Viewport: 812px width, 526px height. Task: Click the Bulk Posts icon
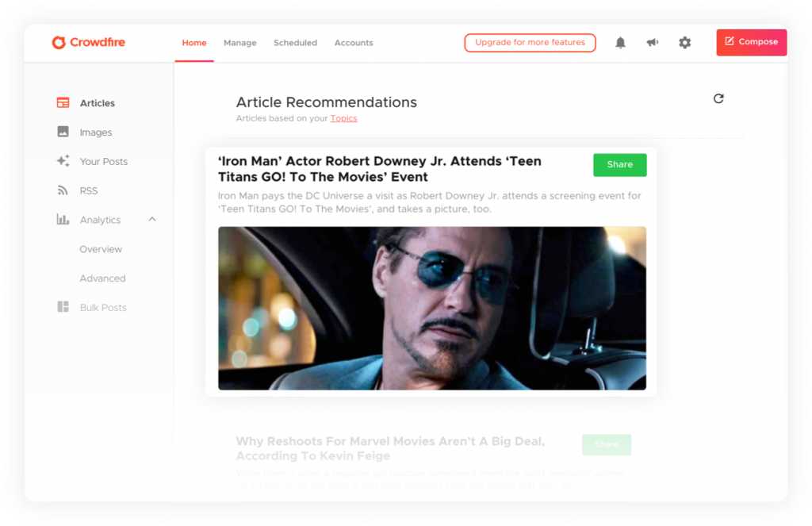(63, 307)
